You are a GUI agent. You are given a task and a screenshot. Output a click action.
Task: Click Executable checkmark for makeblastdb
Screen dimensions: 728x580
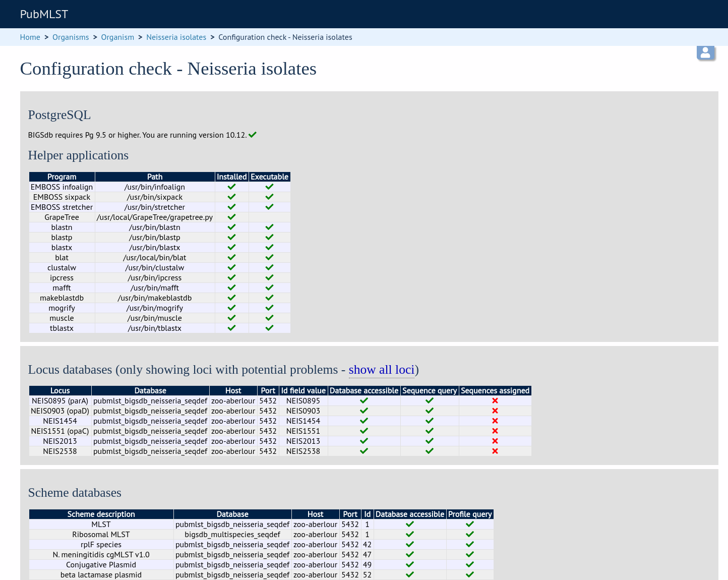(269, 298)
